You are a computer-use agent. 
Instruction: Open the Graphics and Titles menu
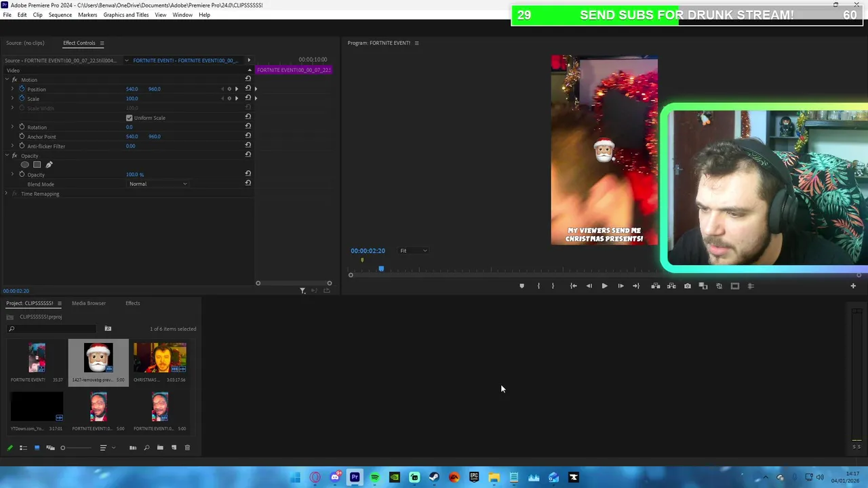(126, 15)
